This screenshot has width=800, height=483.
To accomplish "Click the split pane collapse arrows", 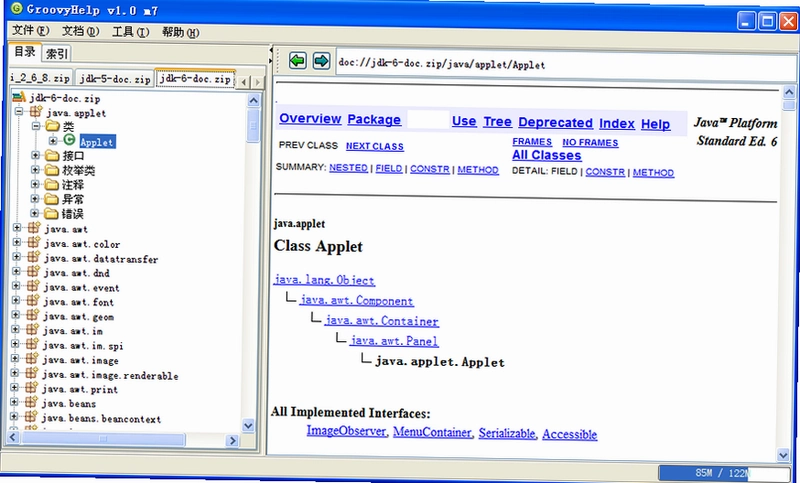I will 270,55.
